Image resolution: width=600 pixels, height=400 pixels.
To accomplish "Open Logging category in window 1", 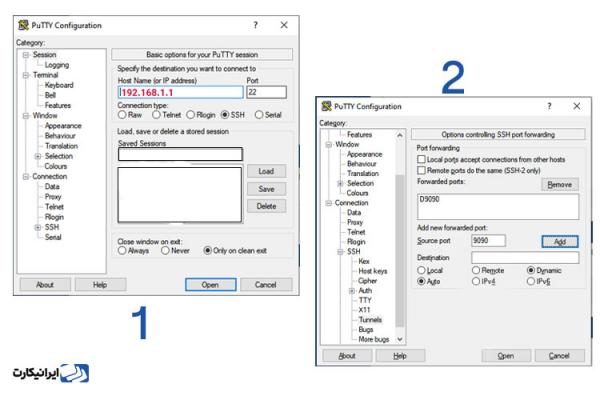I will [x=57, y=65].
